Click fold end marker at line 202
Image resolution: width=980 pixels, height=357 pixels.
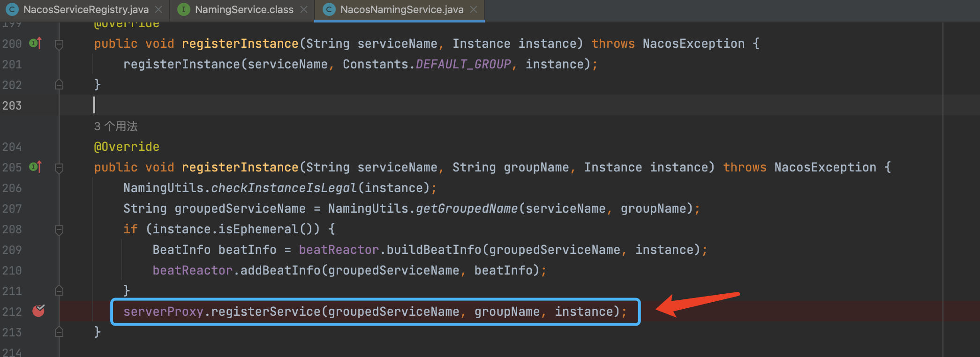click(x=59, y=84)
